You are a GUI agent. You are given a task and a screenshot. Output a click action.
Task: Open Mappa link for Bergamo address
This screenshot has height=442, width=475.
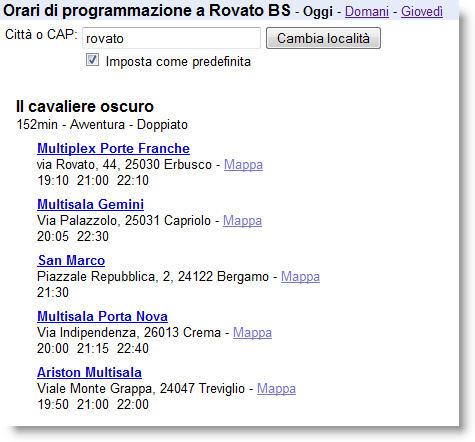point(300,277)
